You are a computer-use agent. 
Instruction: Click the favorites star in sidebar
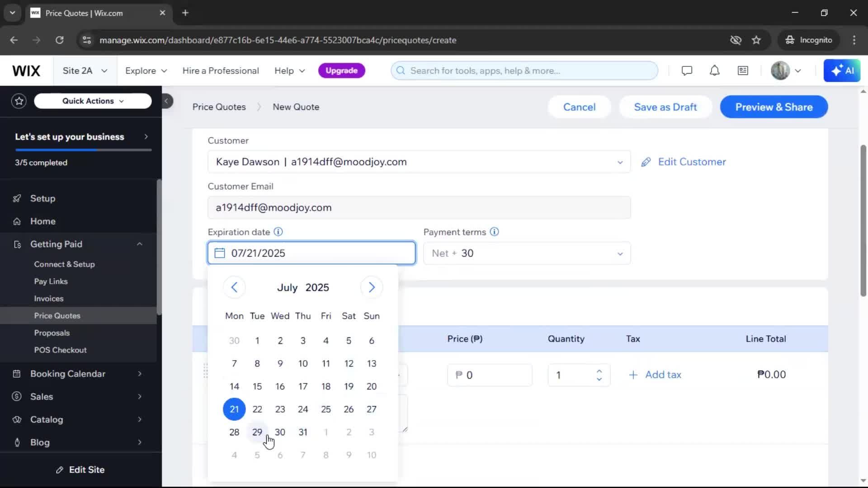[x=19, y=101]
